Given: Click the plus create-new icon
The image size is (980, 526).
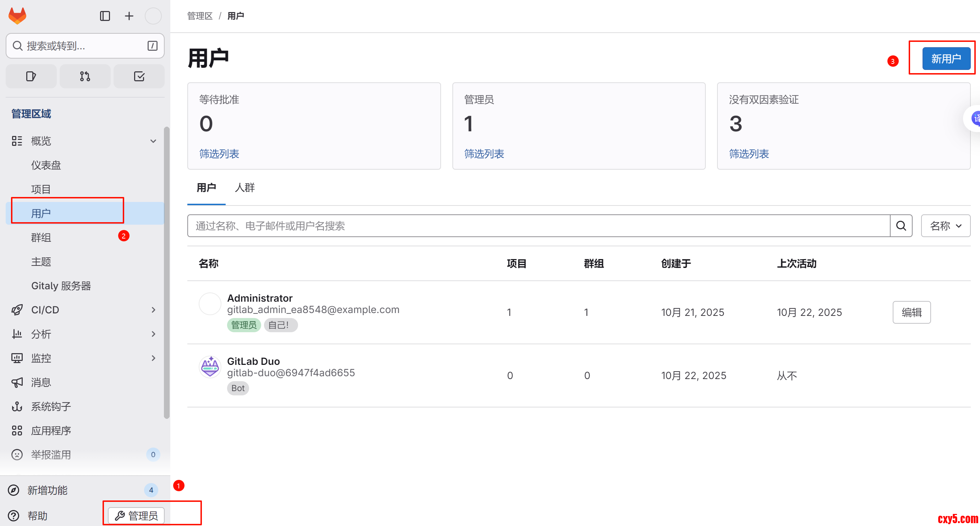Looking at the screenshot, I should click(129, 16).
